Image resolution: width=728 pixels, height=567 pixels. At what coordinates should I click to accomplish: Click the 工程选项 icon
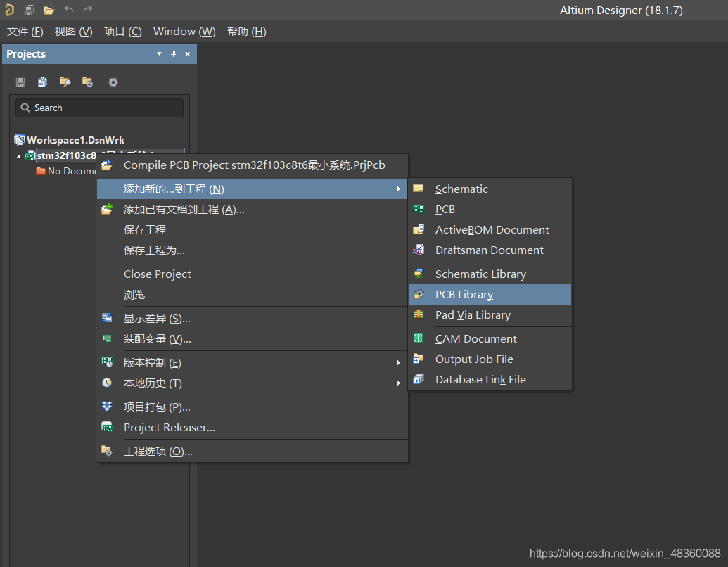tap(107, 451)
